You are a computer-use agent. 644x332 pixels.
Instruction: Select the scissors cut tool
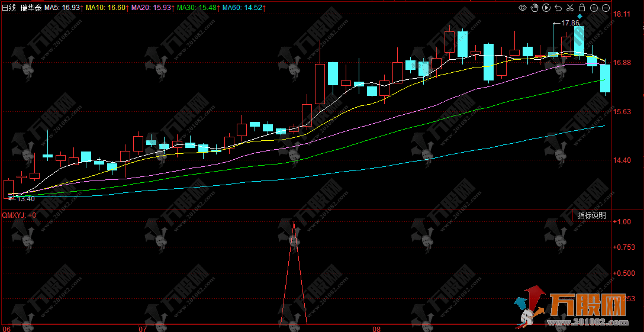coord(569,8)
